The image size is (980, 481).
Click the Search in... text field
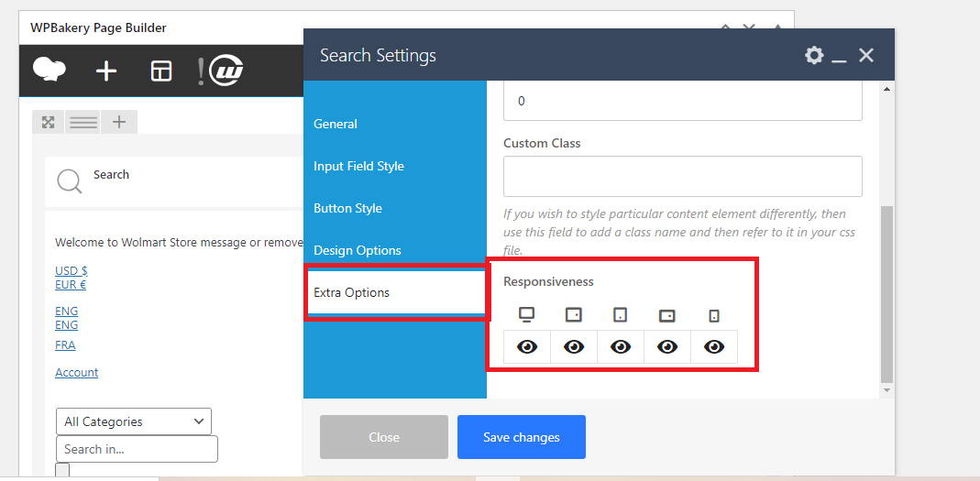pos(137,449)
